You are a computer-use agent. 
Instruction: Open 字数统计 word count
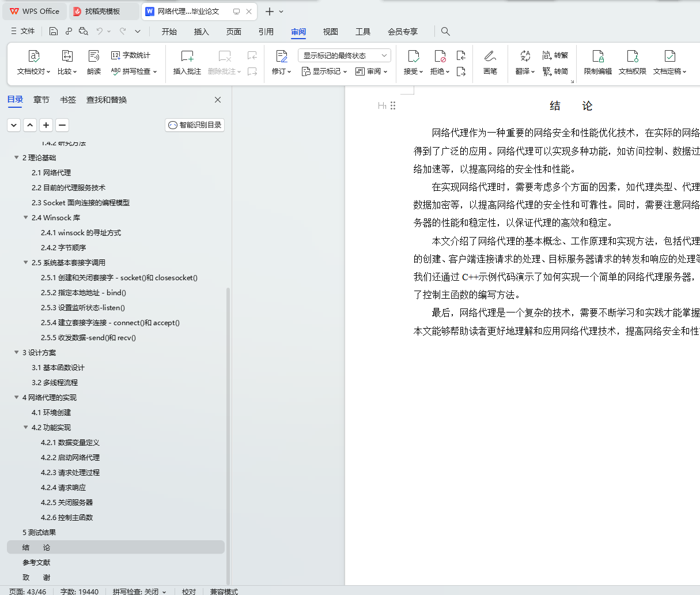tap(131, 55)
